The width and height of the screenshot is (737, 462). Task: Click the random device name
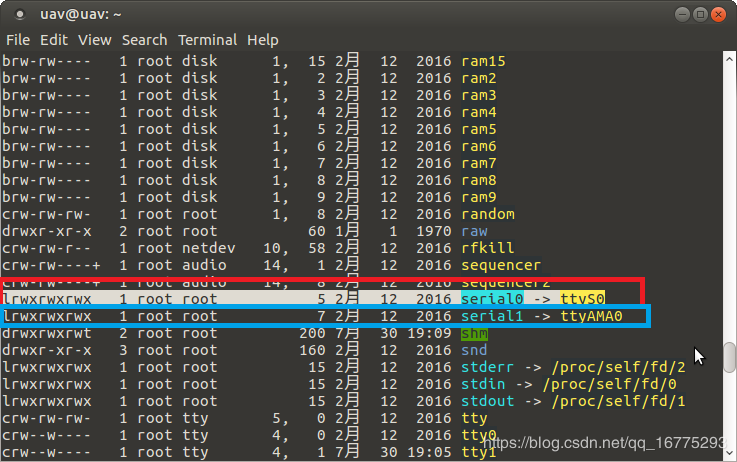pyautogui.click(x=488, y=214)
